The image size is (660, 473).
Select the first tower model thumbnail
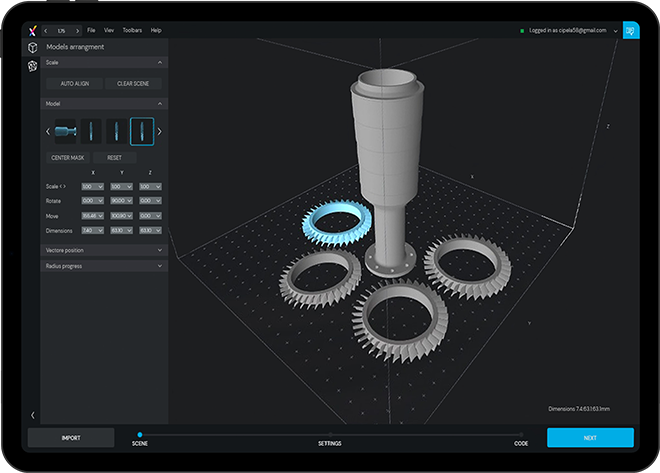pos(65,131)
